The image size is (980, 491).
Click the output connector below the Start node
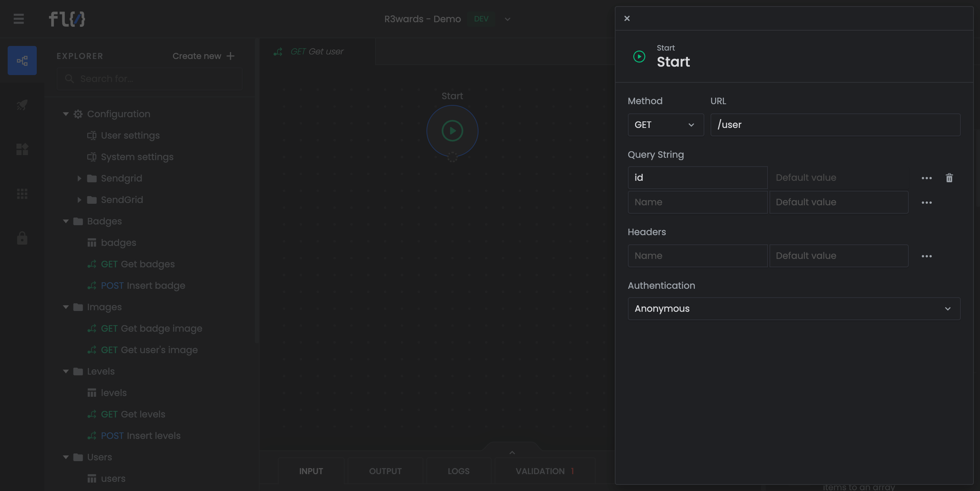tap(452, 157)
